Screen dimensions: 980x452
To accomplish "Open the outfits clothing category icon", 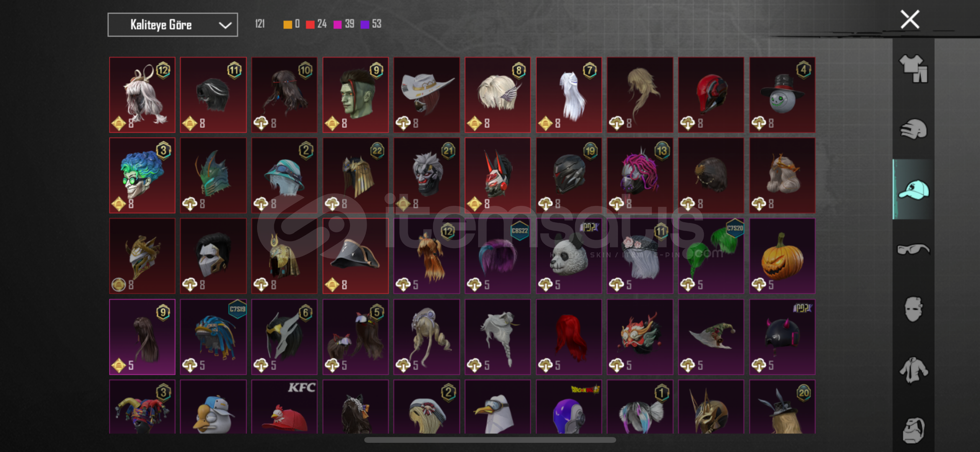I will point(913,69).
